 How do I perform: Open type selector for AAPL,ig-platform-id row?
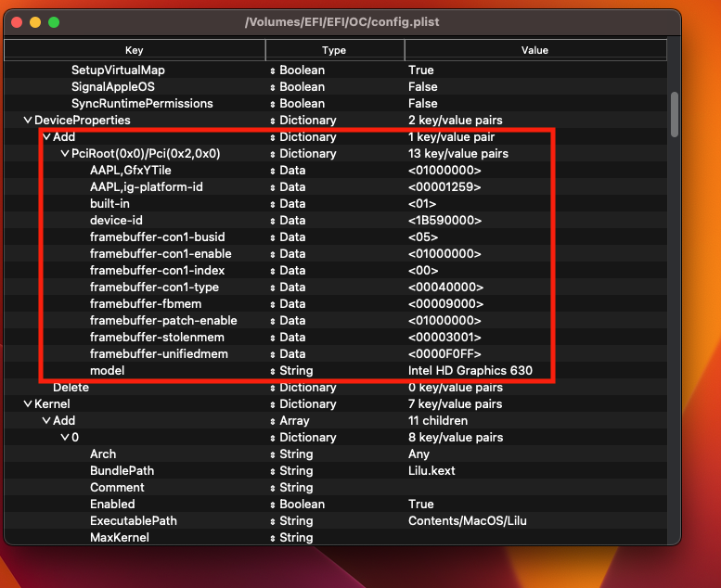tap(273, 187)
